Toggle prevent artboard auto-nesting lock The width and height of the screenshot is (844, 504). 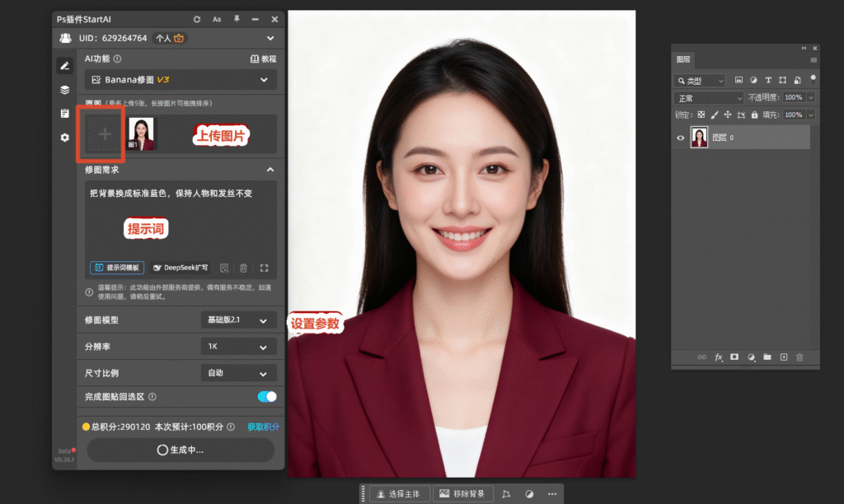(x=741, y=114)
